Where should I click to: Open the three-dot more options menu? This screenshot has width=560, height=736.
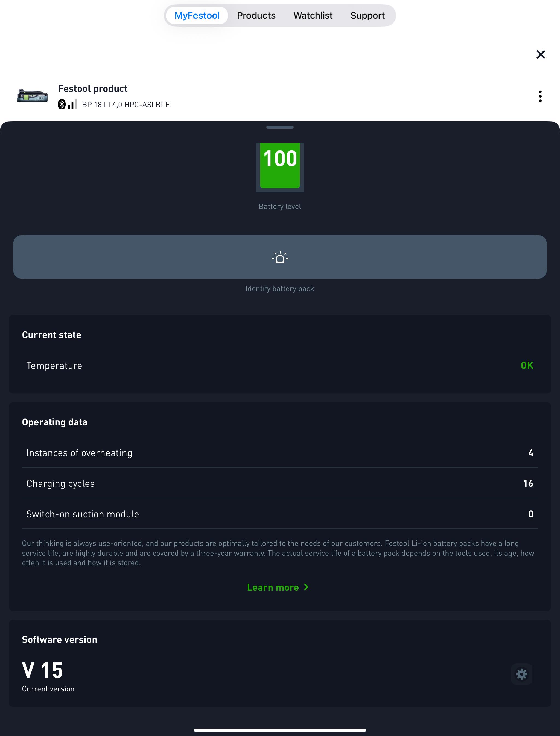click(540, 96)
